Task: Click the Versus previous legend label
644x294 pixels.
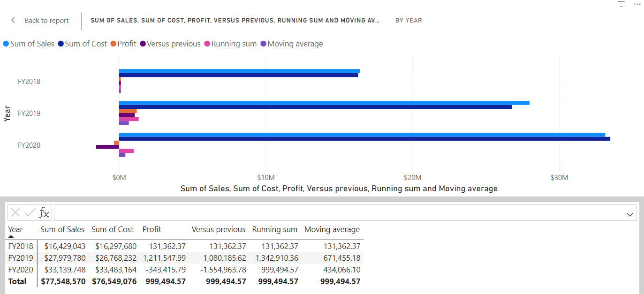Action: [174, 44]
